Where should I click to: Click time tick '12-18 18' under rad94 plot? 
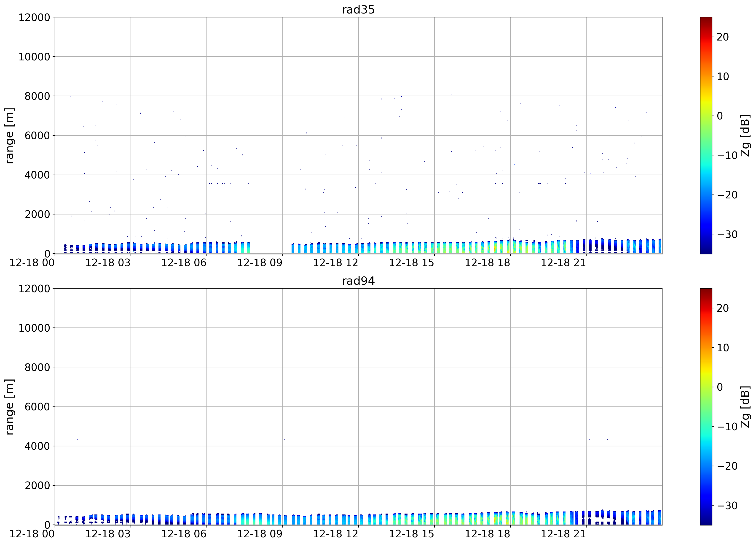click(488, 534)
